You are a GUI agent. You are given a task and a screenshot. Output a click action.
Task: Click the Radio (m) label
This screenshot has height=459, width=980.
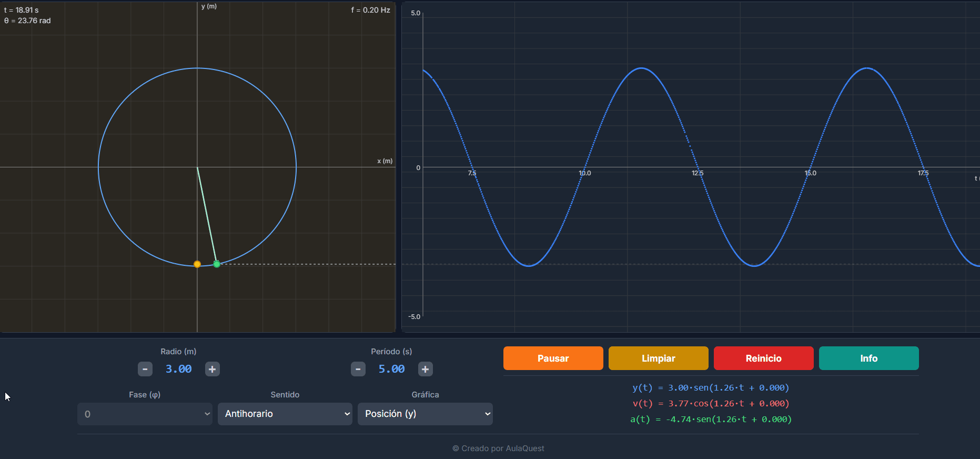(178, 352)
